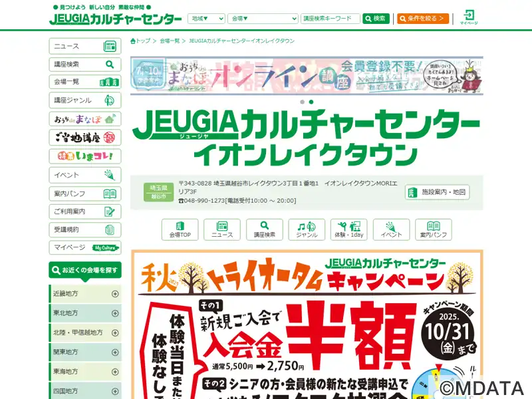Click the 埼玉県 越谷市 location tag
The image size is (532, 399).
[158, 192]
